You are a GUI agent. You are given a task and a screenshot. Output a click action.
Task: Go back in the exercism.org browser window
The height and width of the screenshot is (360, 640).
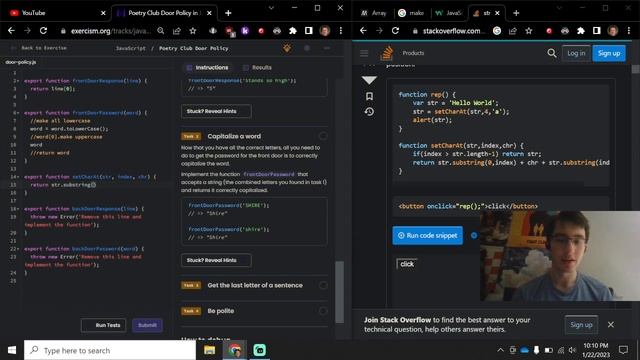tap(11, 31)
